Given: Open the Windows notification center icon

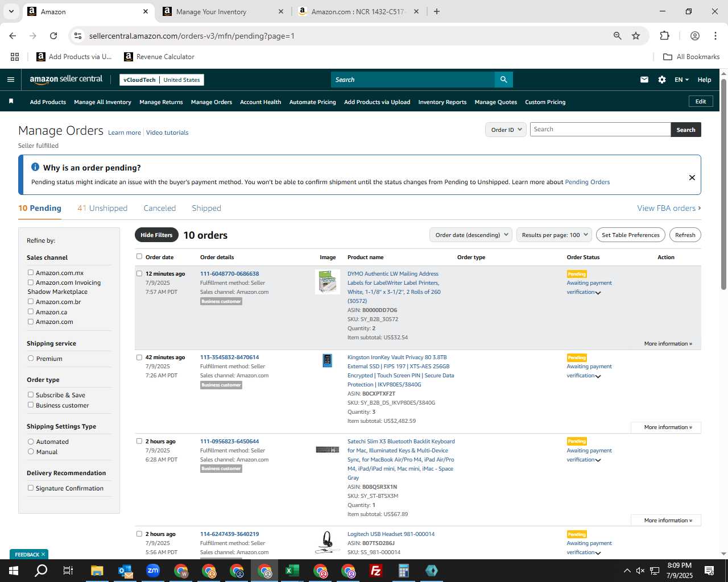Looking at the screenshot, I should click(x=709, y=571).
